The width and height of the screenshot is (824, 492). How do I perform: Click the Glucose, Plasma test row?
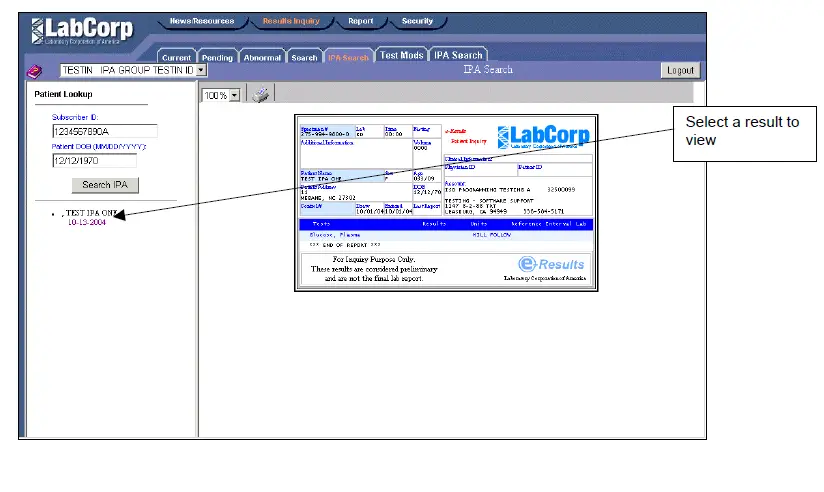(x=446, y=235)
